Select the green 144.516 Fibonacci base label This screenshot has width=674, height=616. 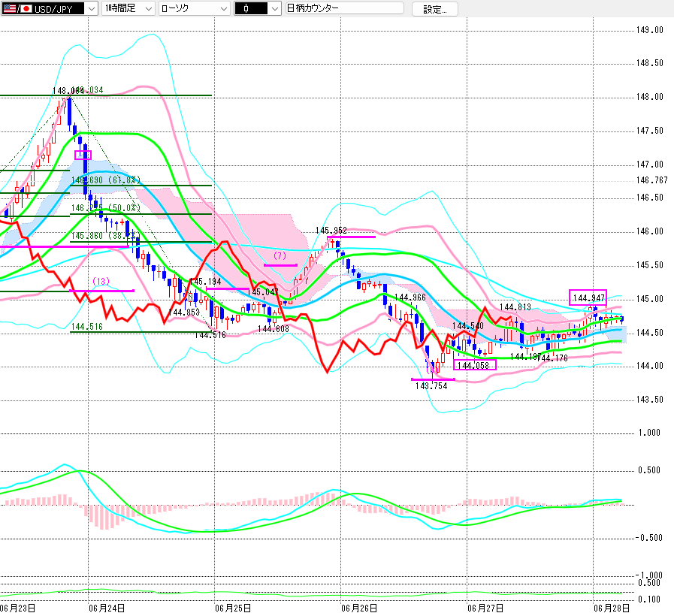(x=87, y=327)
